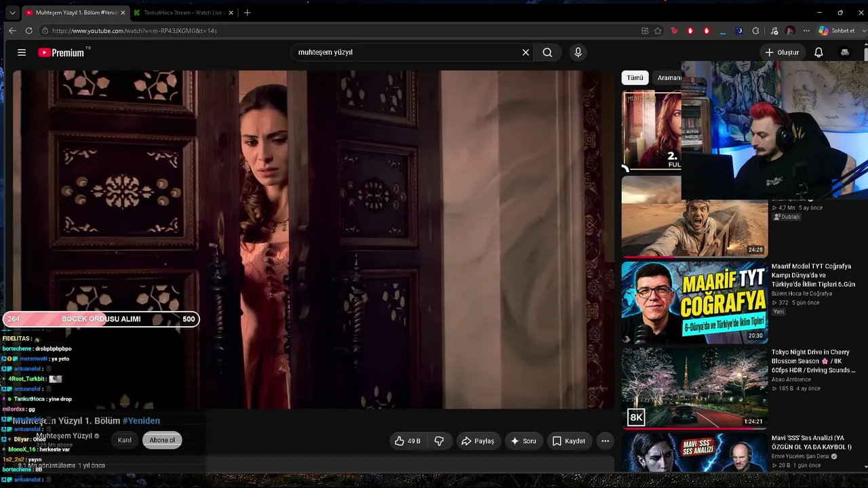Visit Bülent Hoca ile Coğrafya channel
The width and height of the screenshot is (868, 488).
(x=802, y=293)
